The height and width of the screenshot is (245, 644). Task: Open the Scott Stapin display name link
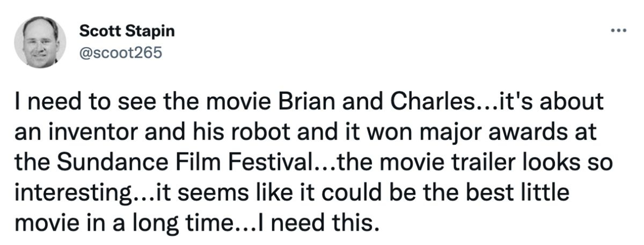[x=127, y=31]
